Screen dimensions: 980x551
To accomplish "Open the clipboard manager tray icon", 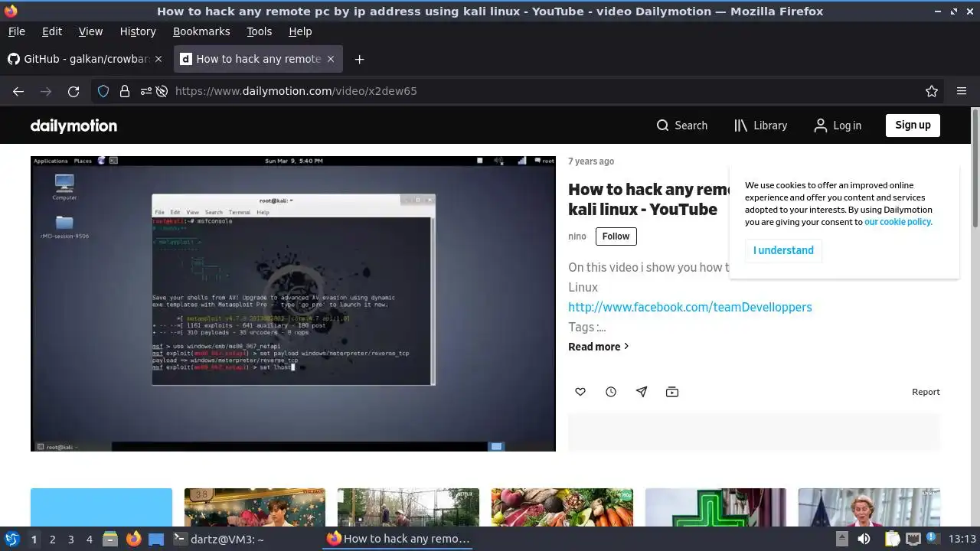I will pyautogui.click(x=893, y=539).
